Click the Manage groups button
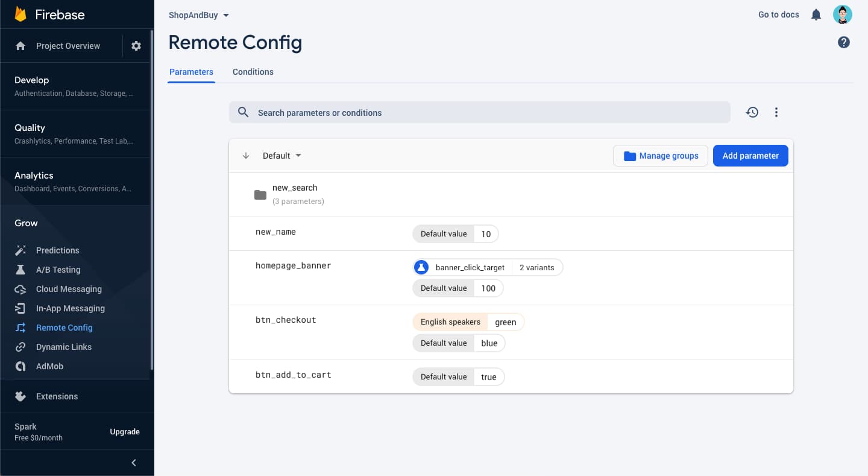Image resolution: width=868 pixels, height=476 pixels. (x=661, y=156)
